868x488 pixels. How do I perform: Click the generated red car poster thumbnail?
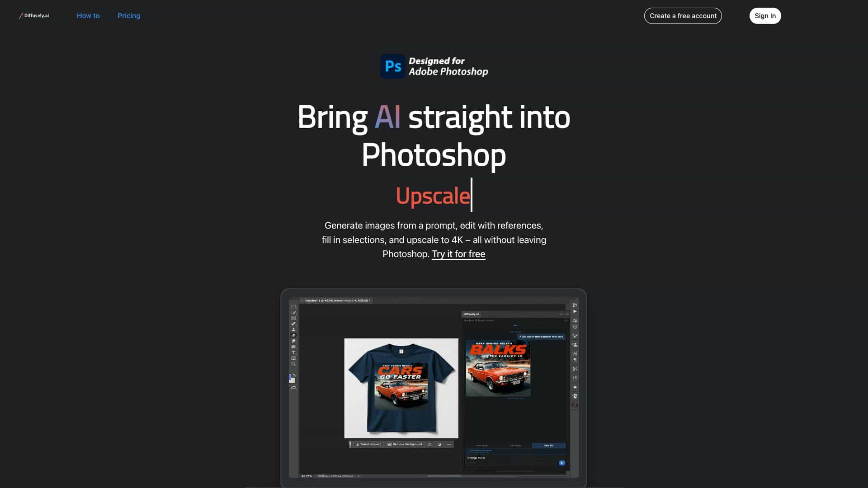click(498, 368)
